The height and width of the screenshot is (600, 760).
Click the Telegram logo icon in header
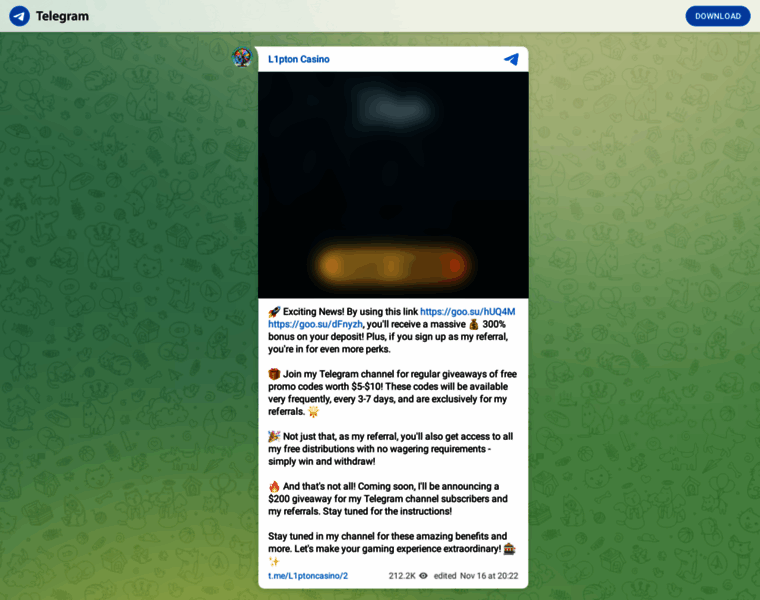tap(19, 16)
